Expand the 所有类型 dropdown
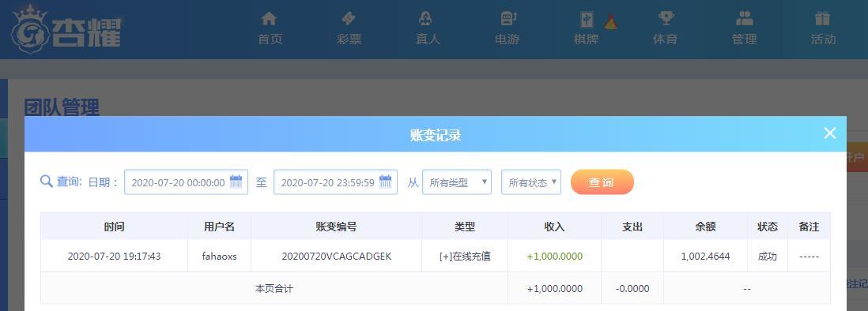 click(457, 182)
